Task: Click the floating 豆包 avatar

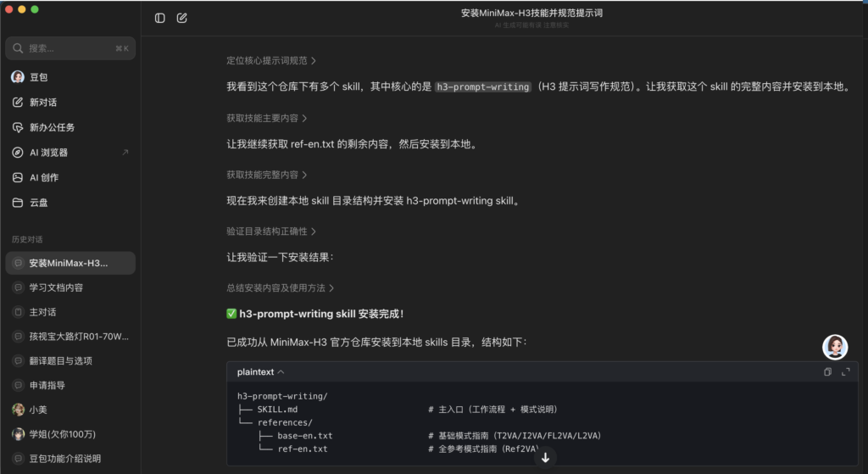Action: (x=835, y=347)
